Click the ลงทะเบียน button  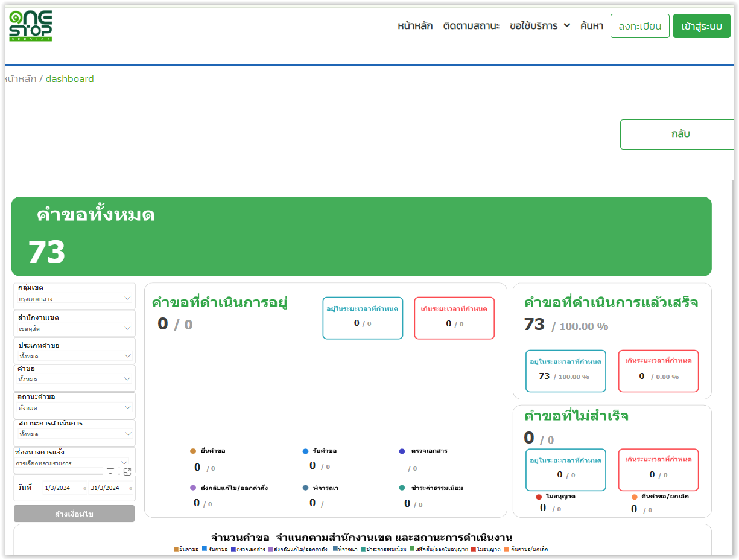click(639, 26)
